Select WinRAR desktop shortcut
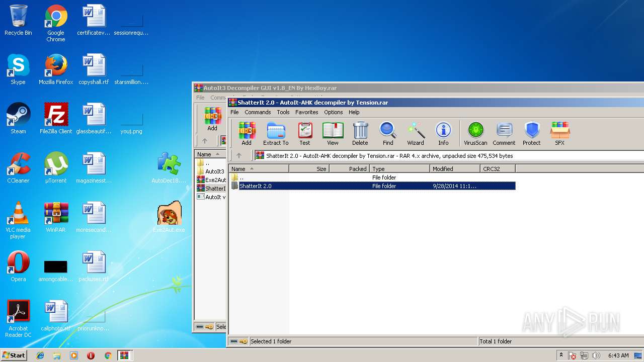Screen dimensions: 644x362 click(56, 218)
